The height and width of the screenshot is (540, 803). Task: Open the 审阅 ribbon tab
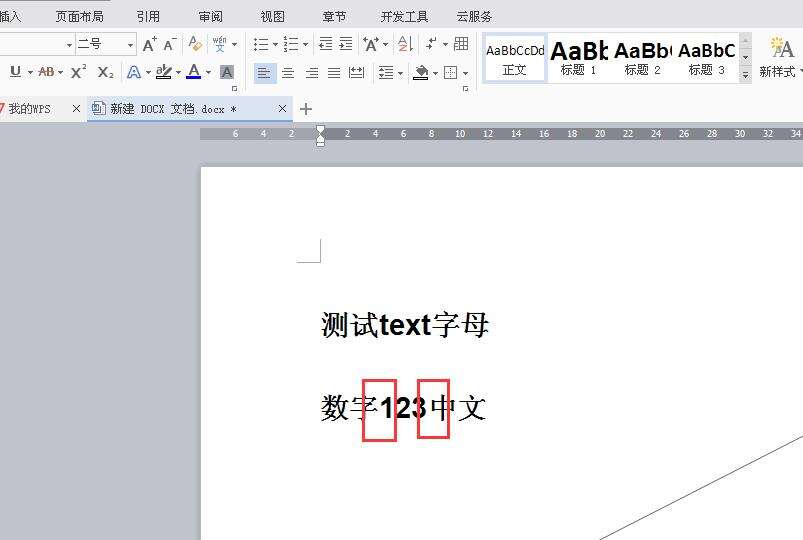pyautogui.click(x=210, y=16)
